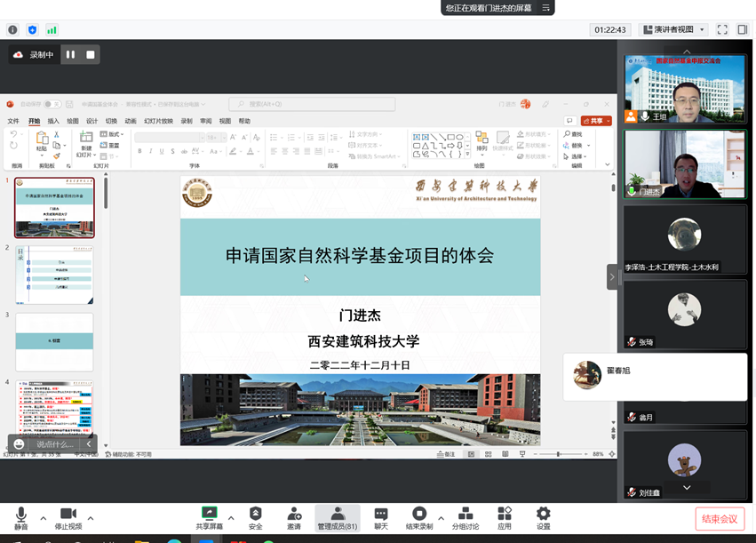
Task: Stop video with 停止视频 button
Action: [68, 517]
